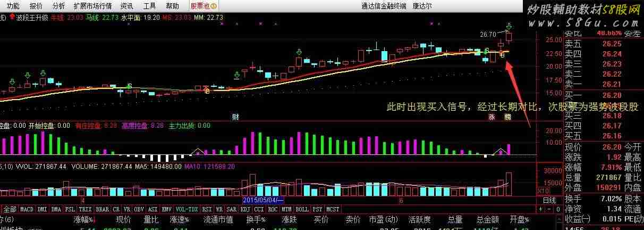Switch to the EMV indicator tab
Viewport: 644px width, 230px height.
[x=167, y=209]
